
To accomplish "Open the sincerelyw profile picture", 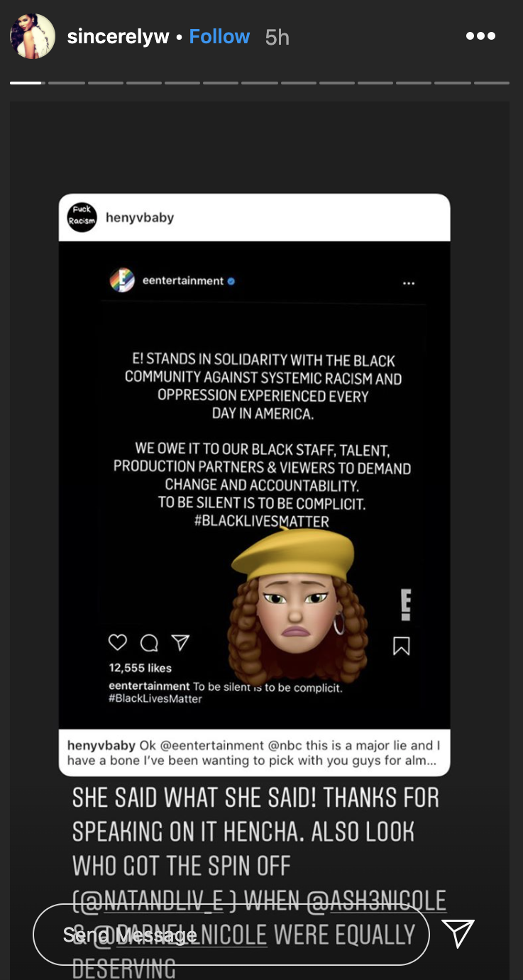I will tap(32, 36).
